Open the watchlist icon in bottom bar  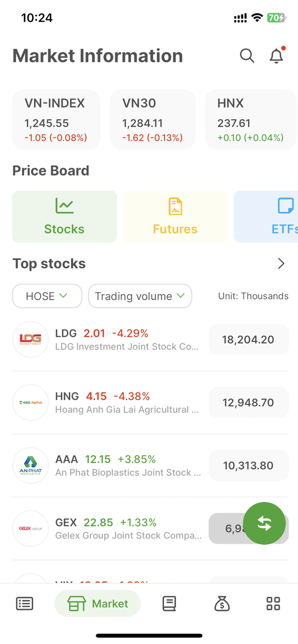click(25, 603)
